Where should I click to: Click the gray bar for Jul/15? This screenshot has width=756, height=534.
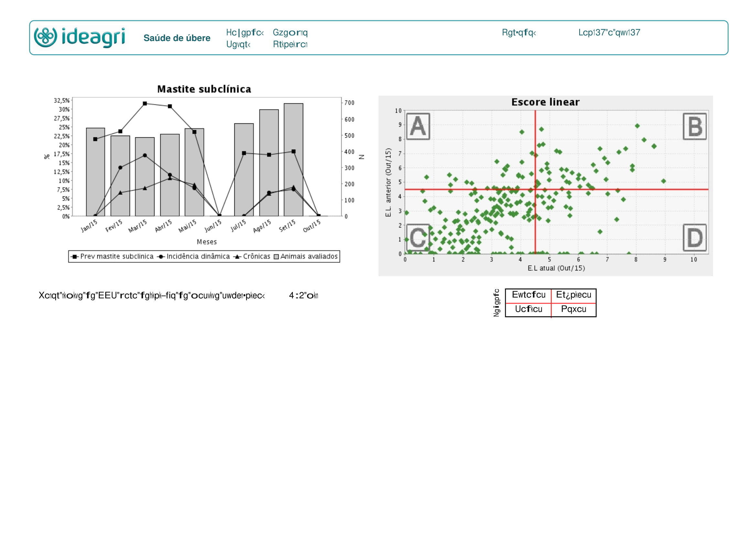click(244, 170)
